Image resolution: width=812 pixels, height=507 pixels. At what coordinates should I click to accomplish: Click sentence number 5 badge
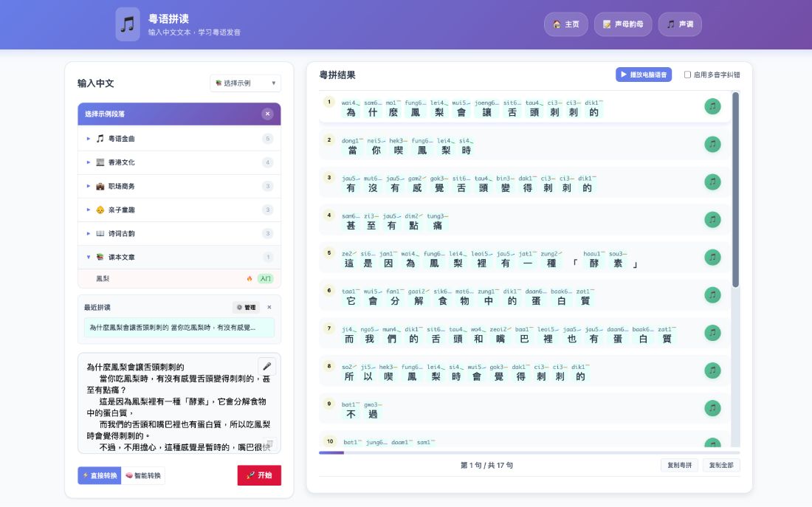(328, 252)
